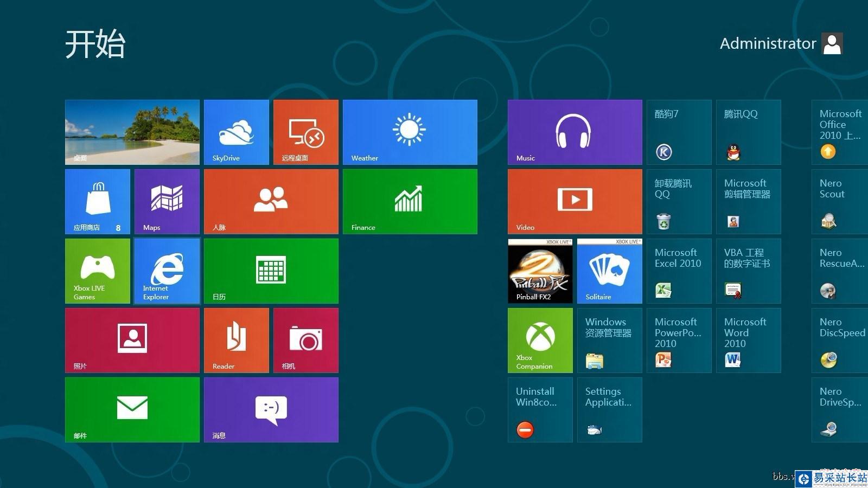Open the Messaging (消息) tile
This screenshot has height=488, width=868.
point(271,410)
